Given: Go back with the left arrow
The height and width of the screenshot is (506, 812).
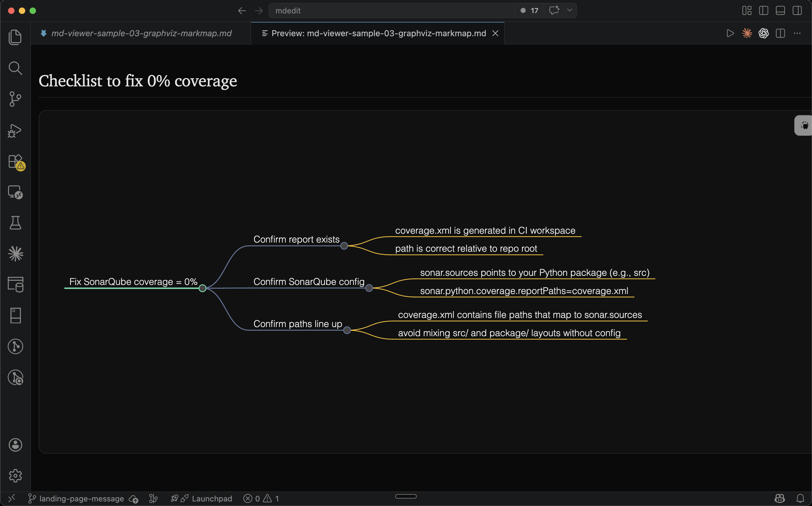Looking at the screenshot, I should tap(242, 11).
